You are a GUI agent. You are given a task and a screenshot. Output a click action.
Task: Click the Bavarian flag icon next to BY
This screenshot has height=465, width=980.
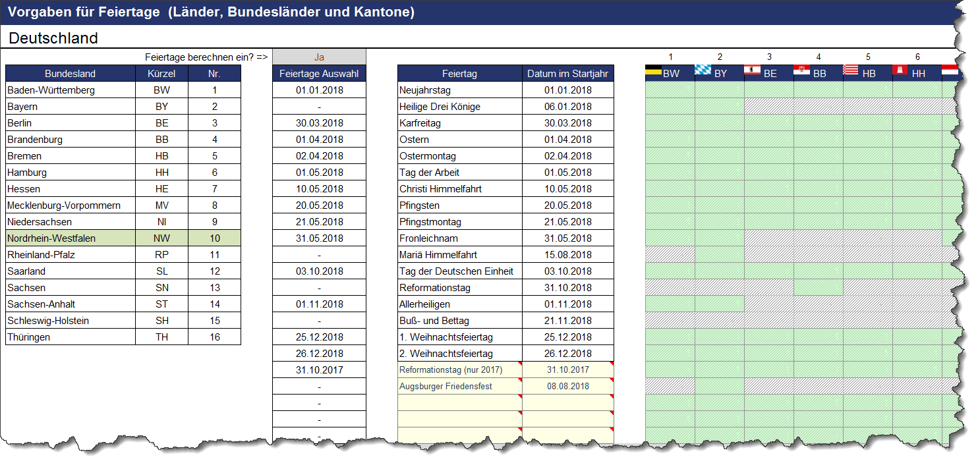(703, 70)
